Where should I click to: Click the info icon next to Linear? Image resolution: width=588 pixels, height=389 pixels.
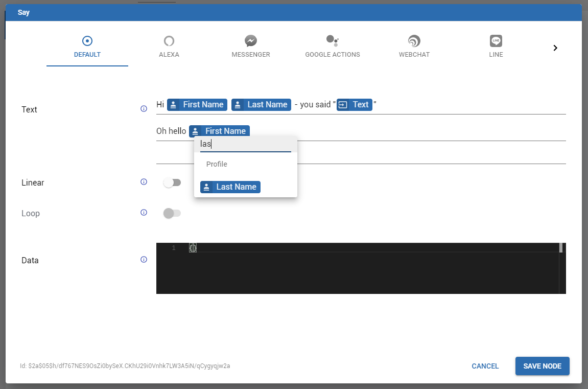(144, 182)
